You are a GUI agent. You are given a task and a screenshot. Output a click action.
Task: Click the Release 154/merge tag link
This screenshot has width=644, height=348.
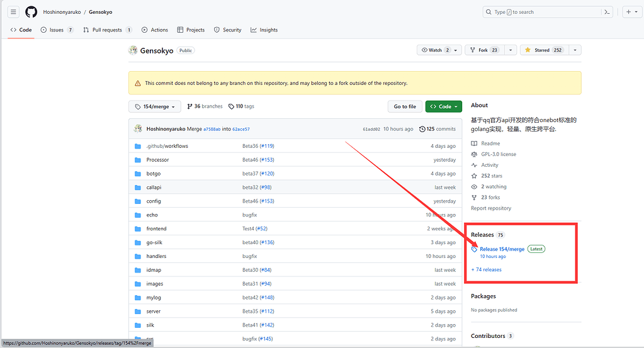(x=502, y=249)
